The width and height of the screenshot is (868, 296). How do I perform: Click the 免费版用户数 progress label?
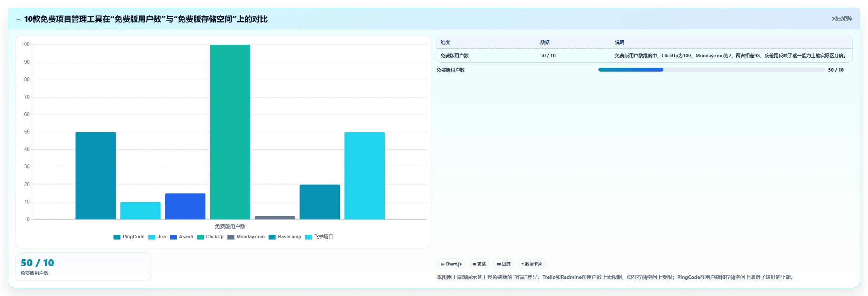tap(451, 70)
